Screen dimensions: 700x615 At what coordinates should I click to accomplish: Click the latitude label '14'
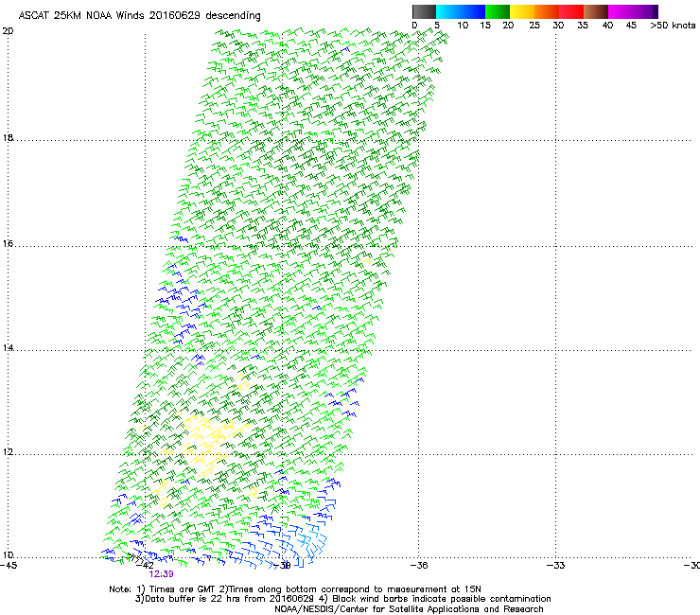[x=8, y=347]
